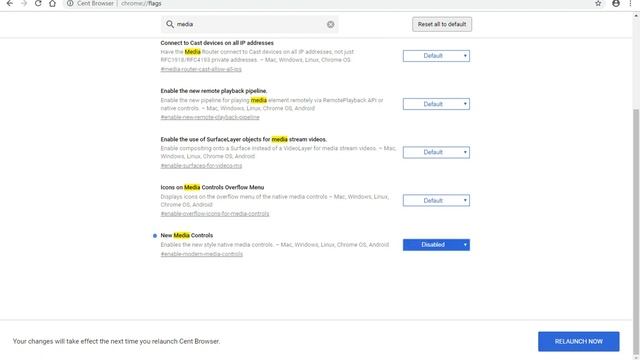
Task: Select the heading about SurfaceLayer objects for media stream videos
Action: pos(243,139)
